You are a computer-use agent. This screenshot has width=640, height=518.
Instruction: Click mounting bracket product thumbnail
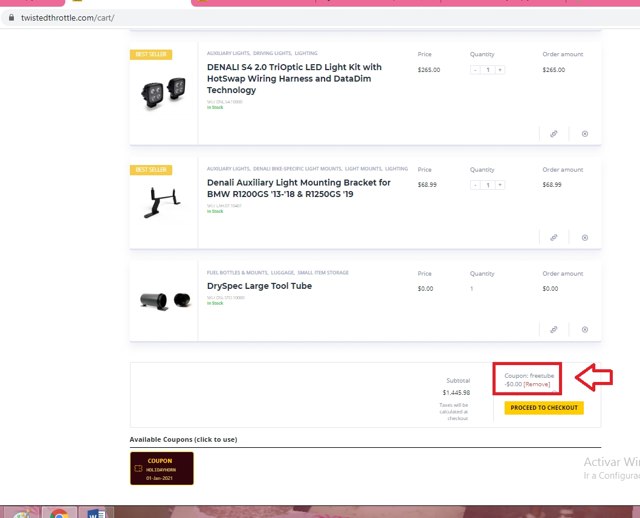(x=162, y=202)
